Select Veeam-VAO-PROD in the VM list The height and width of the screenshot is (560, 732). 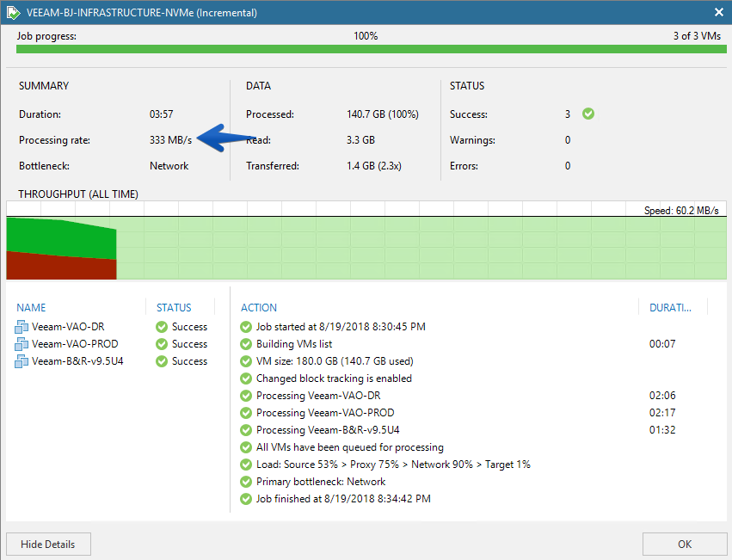tap(75, 344)
